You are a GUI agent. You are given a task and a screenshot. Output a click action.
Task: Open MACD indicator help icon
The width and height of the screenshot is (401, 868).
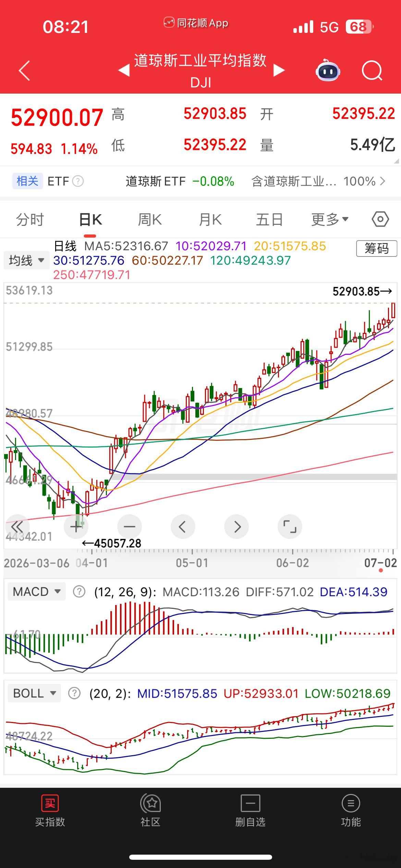point(79,592)
